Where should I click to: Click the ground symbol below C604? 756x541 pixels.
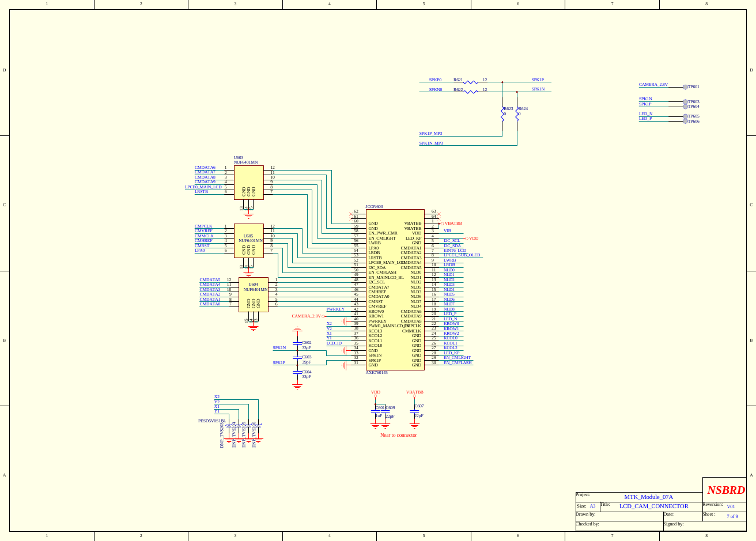[x=297, y=386]
